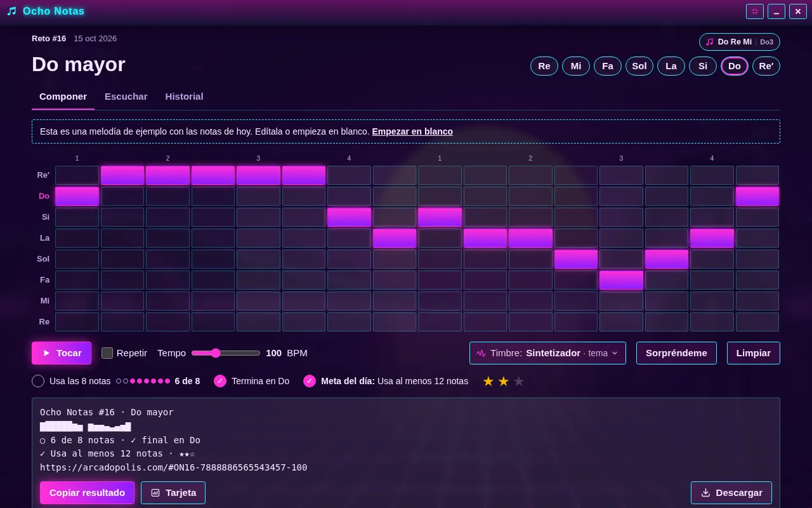Screen dimensions: 812x508
Task: Click the checkmark icon beside Termina en Do
Action: [220, 381]
